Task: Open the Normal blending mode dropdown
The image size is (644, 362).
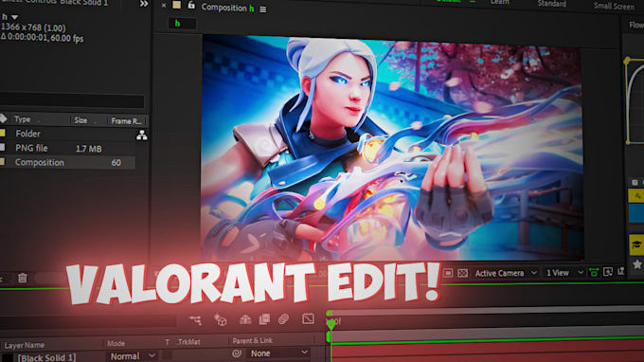Action: pos(132,356)
